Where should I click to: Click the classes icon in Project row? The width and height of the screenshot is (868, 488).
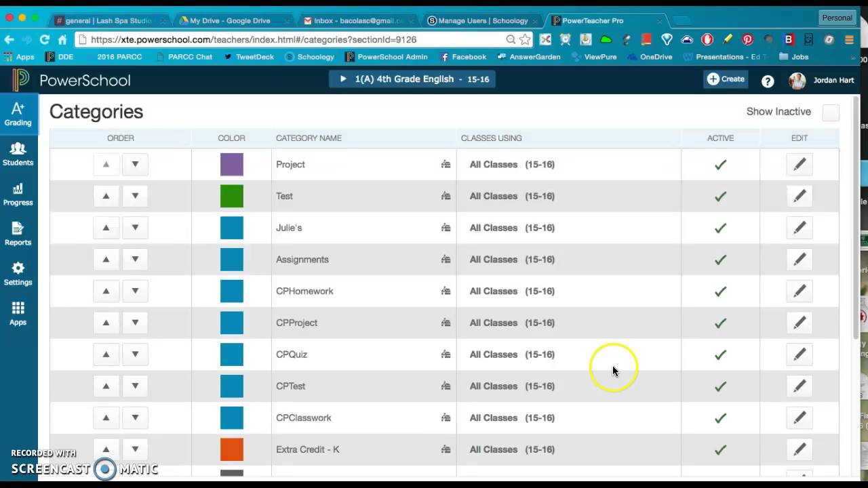coord(446,164)
